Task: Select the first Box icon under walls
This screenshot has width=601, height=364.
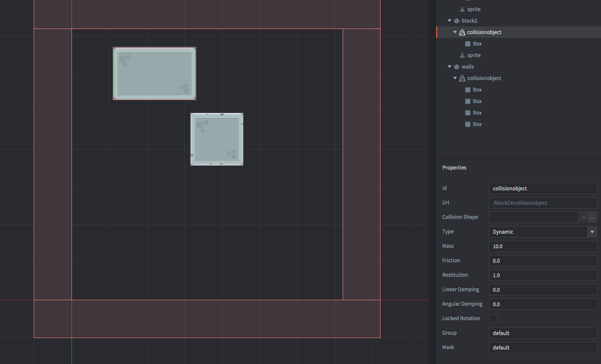Action: tap(468, 90)
